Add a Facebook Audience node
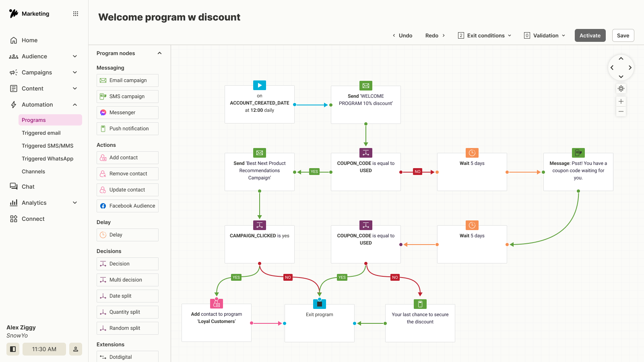This screenshot has height=362, width=644. click(128, 206)
